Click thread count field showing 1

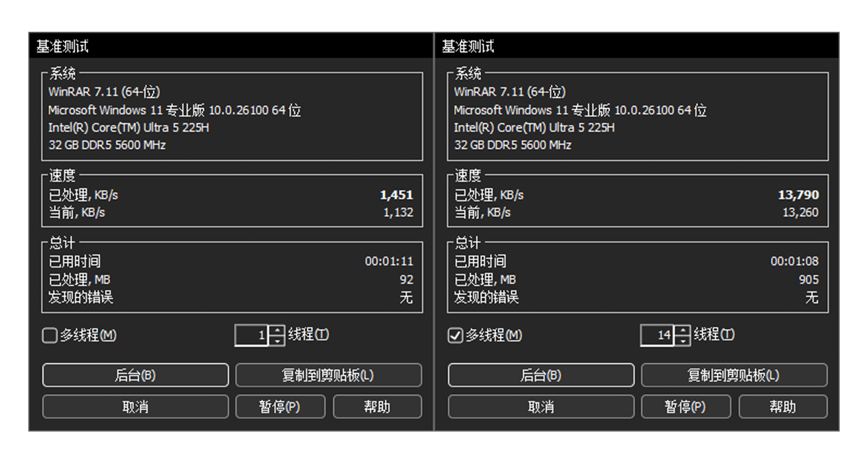[x=251, y=336]
